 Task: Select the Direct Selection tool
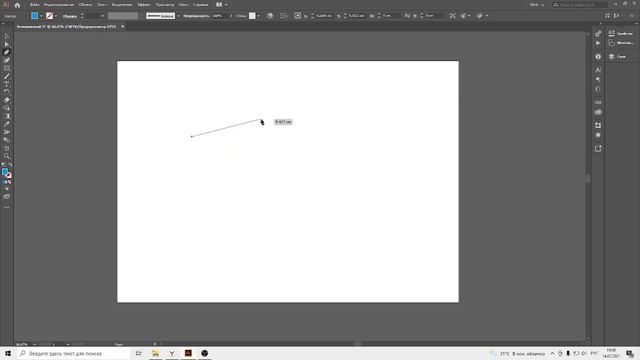click(7, 44)
